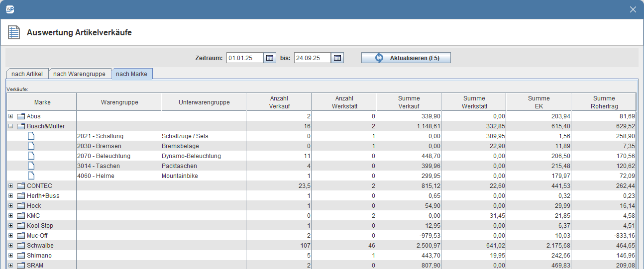Select the Packtaschen cell
Image resolution: width=644 pixels, height=269 pixels.
(204, 166)
